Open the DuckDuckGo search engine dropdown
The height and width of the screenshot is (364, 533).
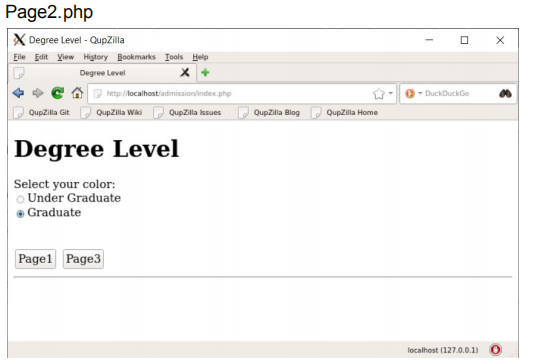click(420, 93)
